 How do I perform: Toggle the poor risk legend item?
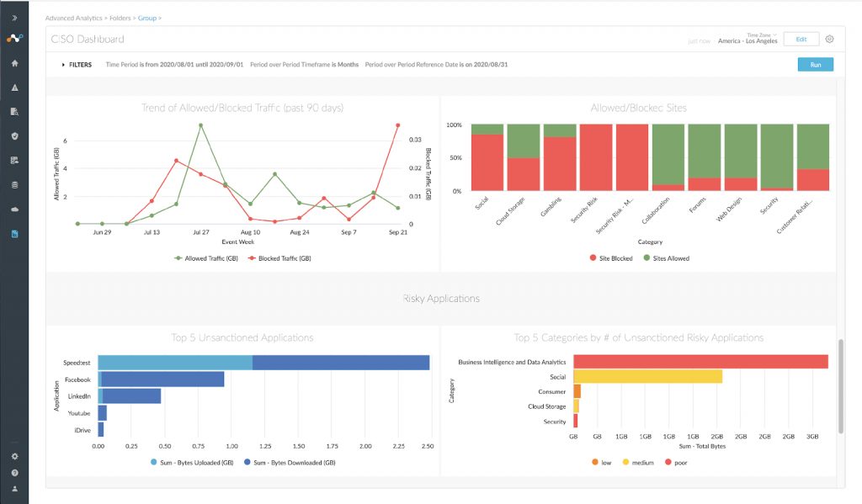tap(676, 463)
